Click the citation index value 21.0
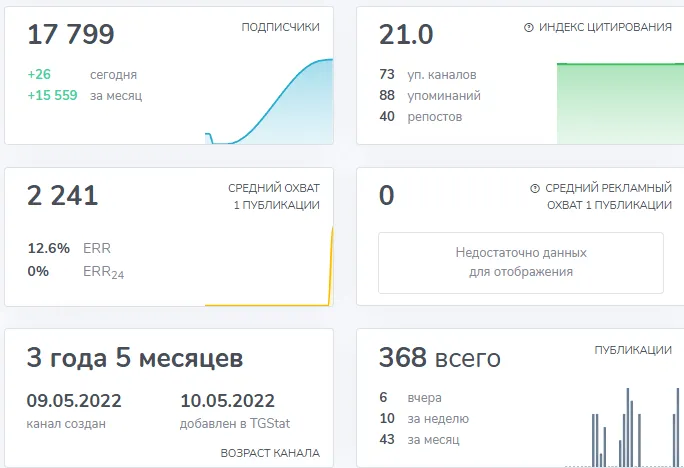Screen dimensions: 684x468 point(406,34)
